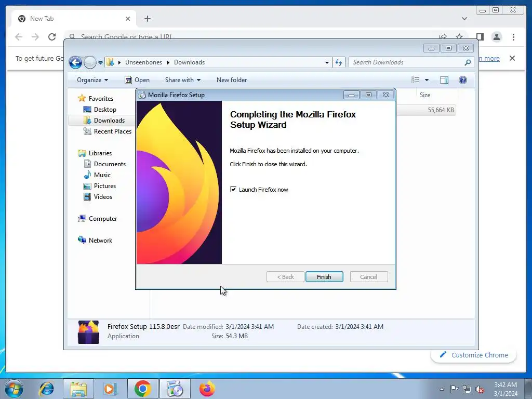Click the Action Center flag icon
This screenshot has height=399, width=532.
[x=454, y=389]
